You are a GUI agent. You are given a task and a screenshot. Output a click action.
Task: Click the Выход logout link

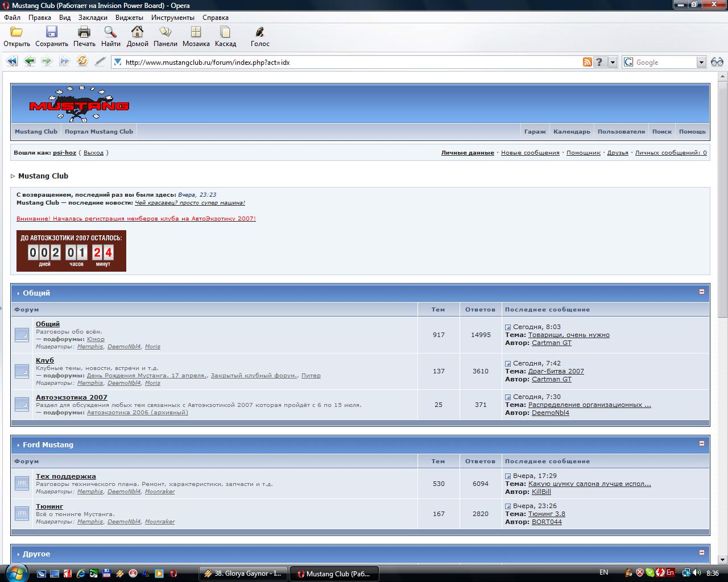click(93, 153)
